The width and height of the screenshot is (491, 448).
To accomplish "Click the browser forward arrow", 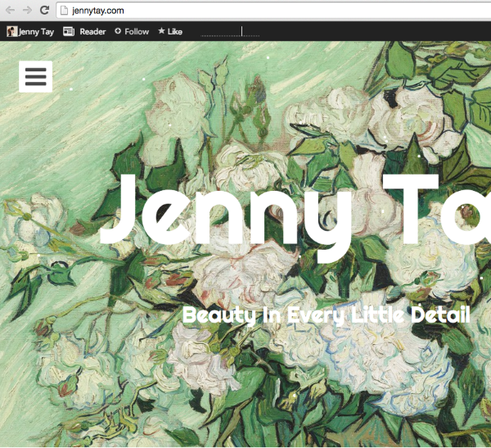I will [27, 10].
